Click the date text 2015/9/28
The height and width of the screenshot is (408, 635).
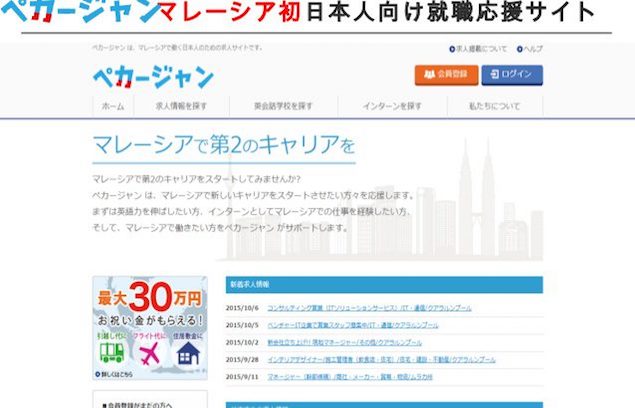[x=242, y=359]
